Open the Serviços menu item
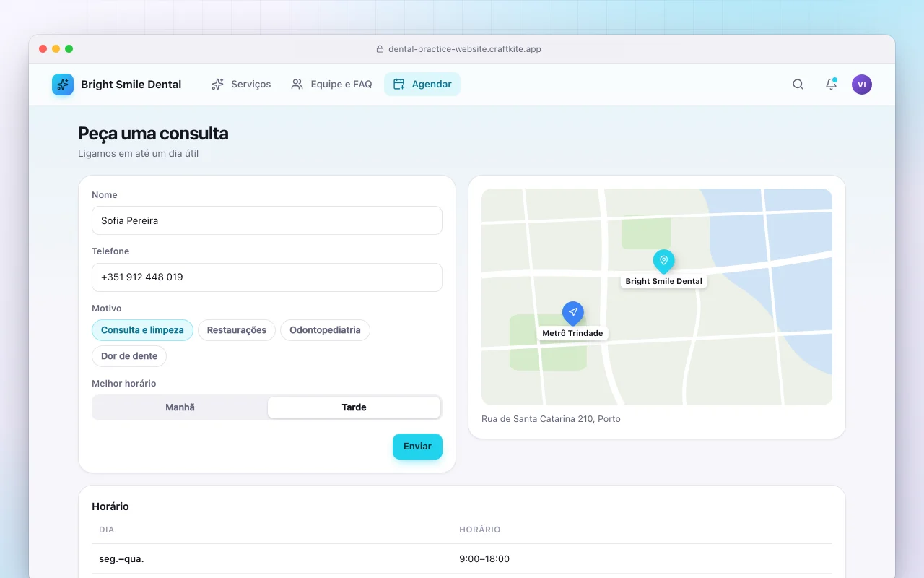 tap(241, 85)
